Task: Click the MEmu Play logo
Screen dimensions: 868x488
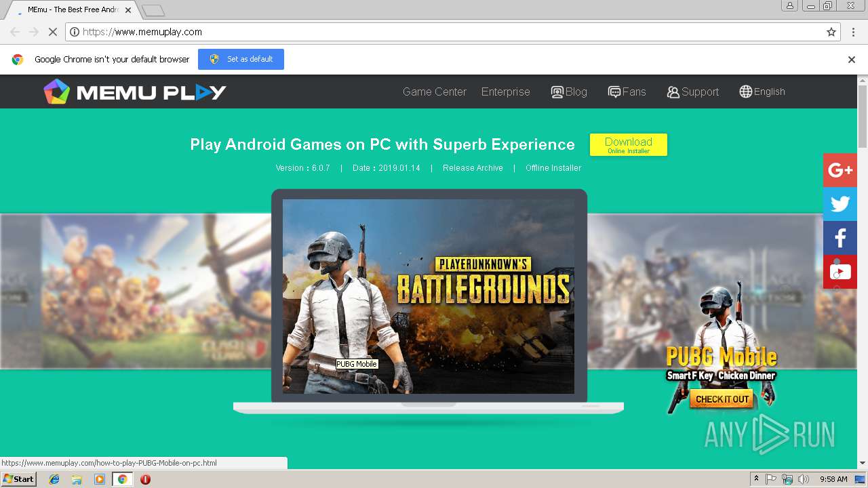Action: pos(135,91)
